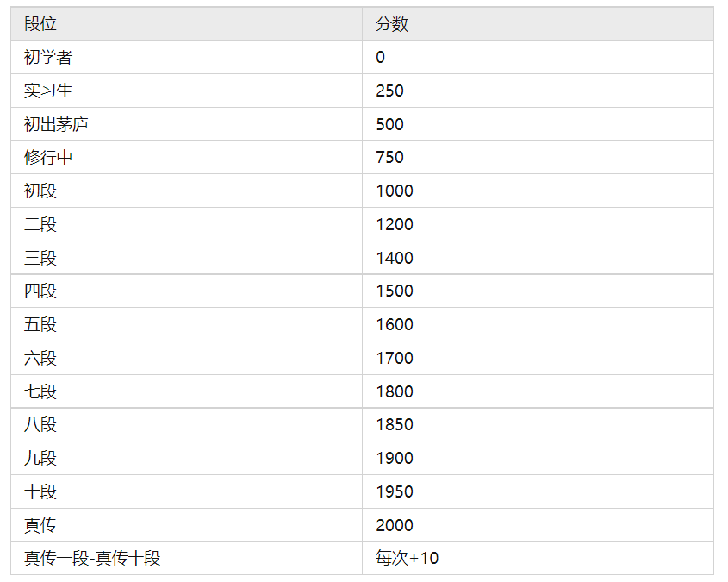Select the 八段 rank cell
Viewport: 728px width, 582px height.
[40, 424]
